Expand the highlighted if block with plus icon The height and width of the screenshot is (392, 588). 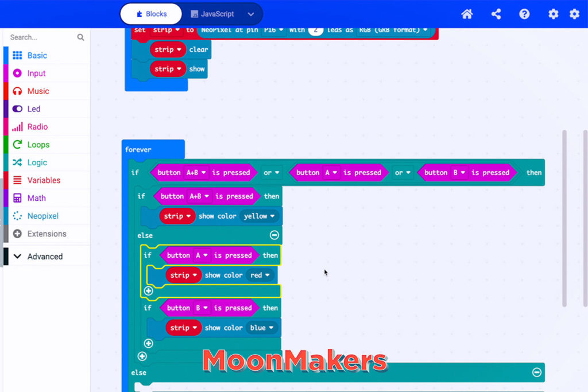(149, 291)
